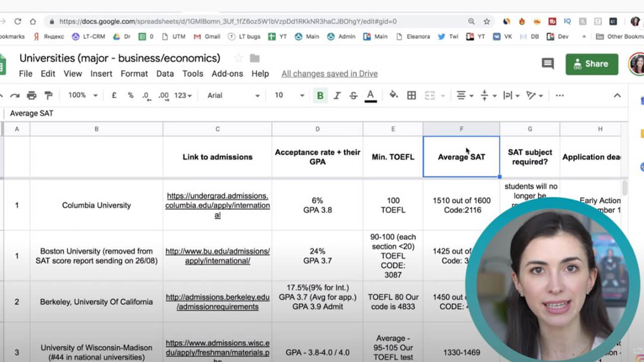Bookmark this page with the star icon

point(487,22)
